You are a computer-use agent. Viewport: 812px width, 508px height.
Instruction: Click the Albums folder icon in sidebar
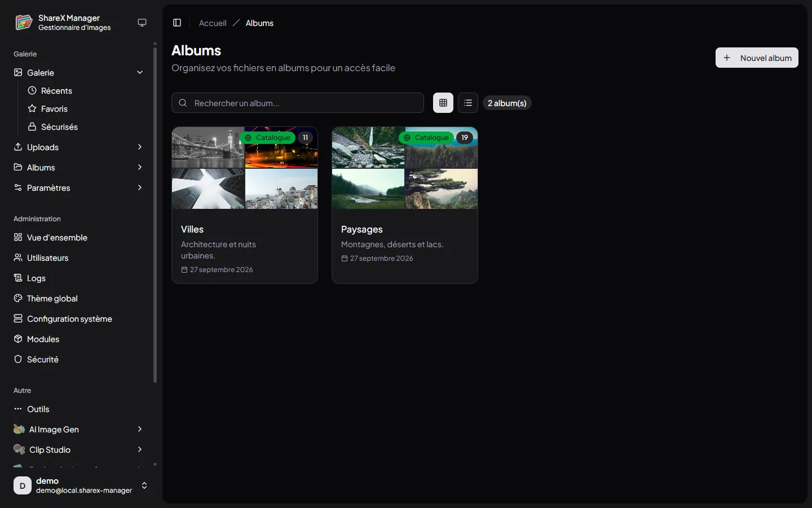[18, 167]
